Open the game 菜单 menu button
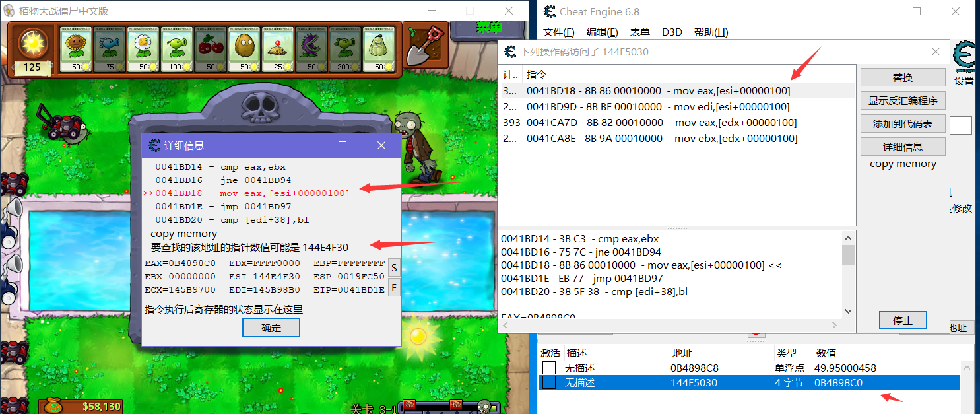This screenshot has width=980, height=414. pyautogui.click(x=489, y=28)
